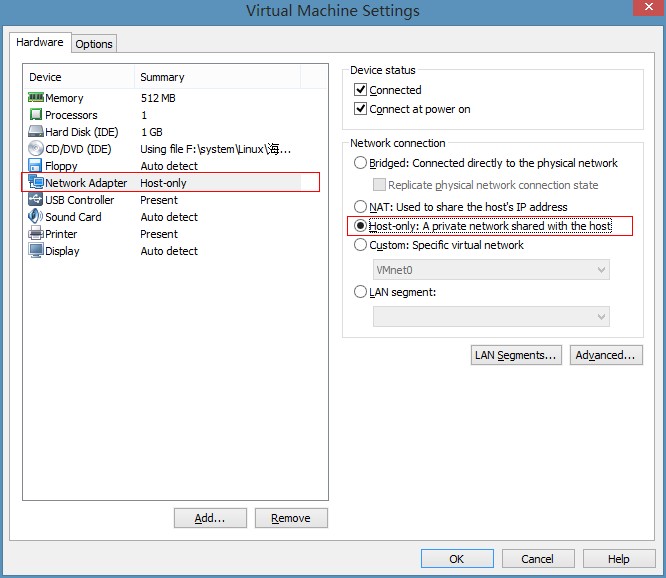
Task: Click the Hard Disk (IDE) icon
Action: pos(36,132)
